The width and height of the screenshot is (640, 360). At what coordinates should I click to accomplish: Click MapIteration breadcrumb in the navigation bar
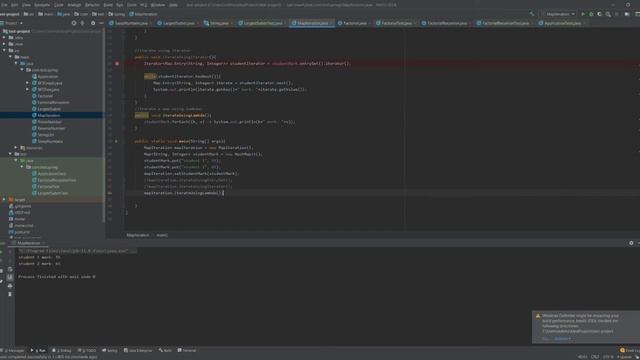pyautogui.click(x=143, y=14)
